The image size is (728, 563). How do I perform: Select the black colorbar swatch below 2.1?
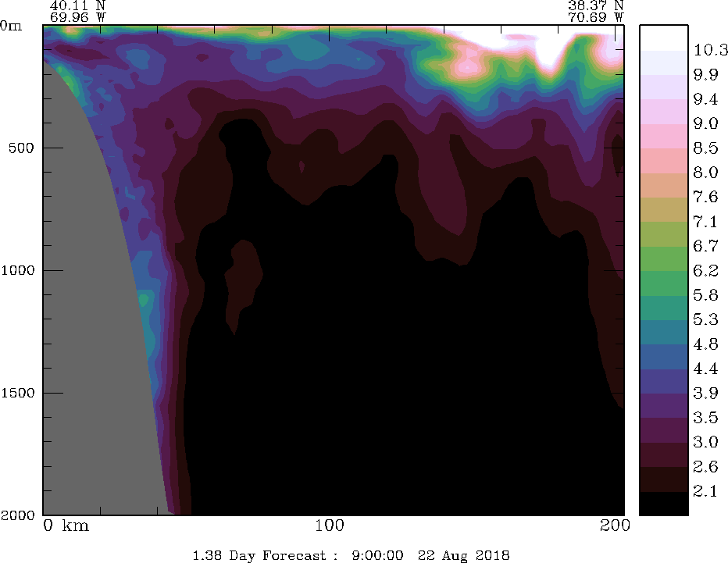pyautogui.click(x=663, y=503)
